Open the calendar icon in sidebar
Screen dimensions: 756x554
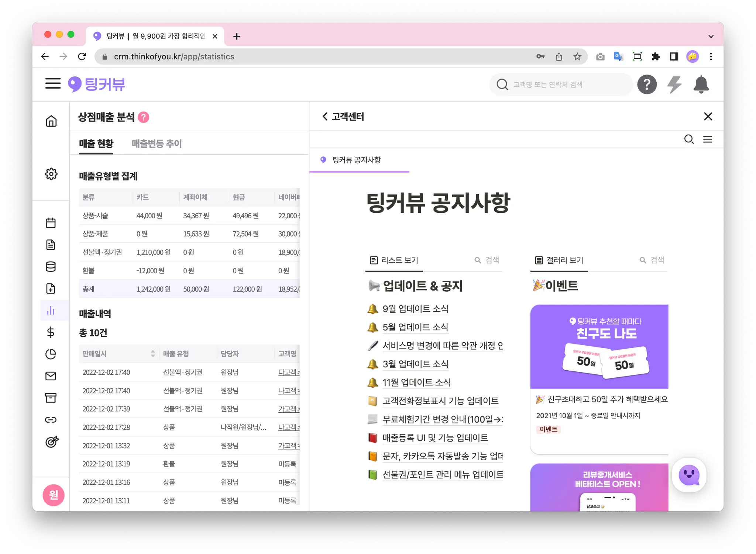point(51,223)
